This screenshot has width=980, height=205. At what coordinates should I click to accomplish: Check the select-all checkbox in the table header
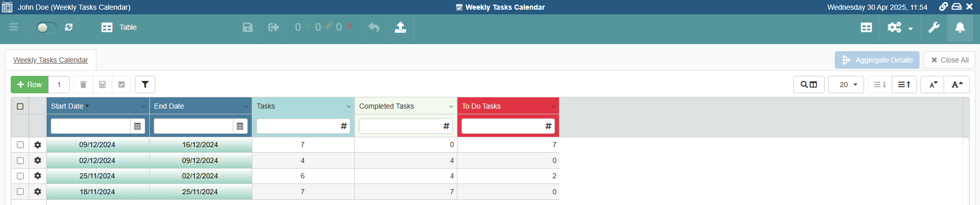point(20,107)
